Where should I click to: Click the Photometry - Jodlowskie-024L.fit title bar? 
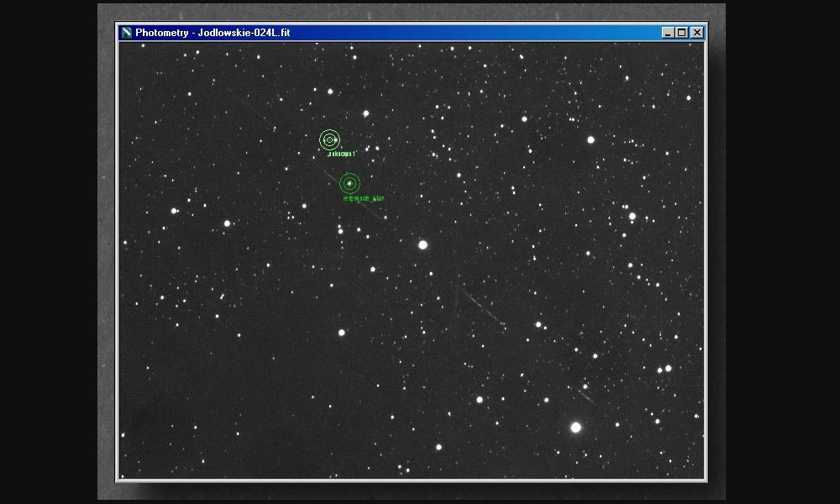click(x=378, y=33)
